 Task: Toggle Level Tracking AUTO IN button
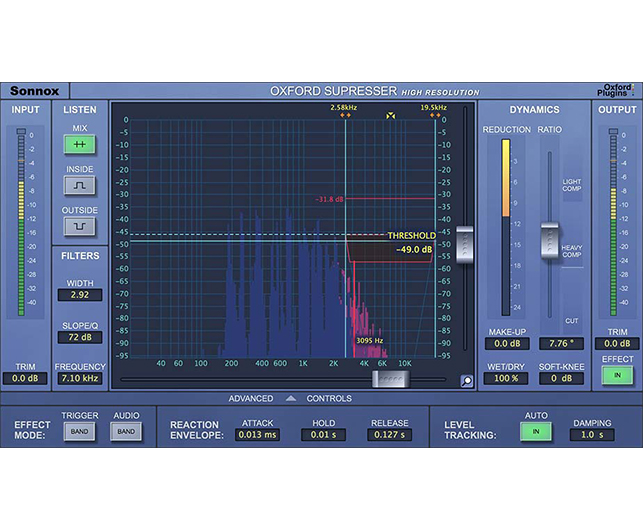[x=536, y=432]
